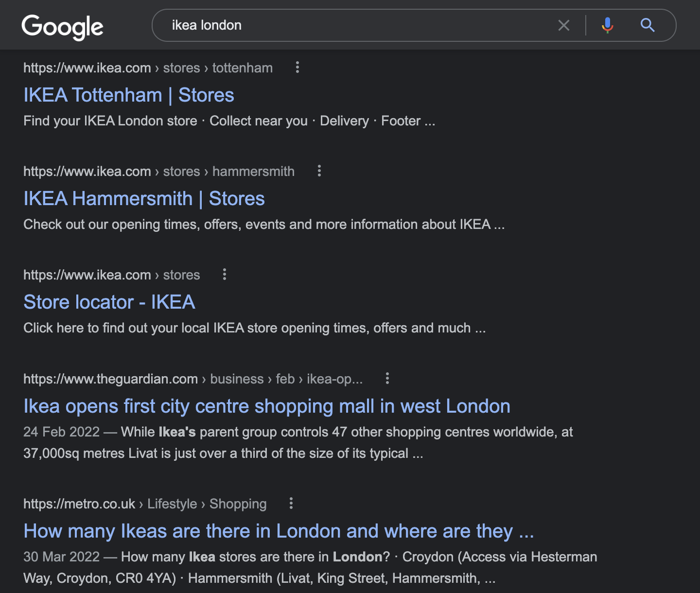
Task: Click the magnifying glass search icon
Action: point(647,25)
